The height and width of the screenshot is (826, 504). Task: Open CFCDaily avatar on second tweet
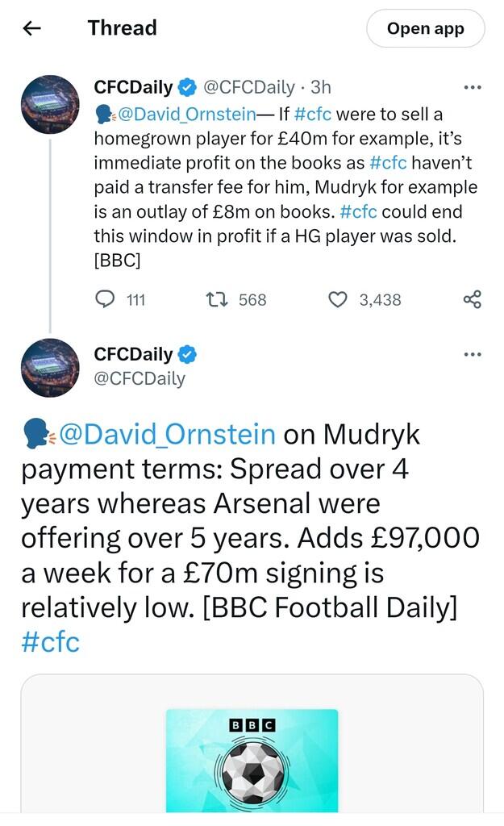[x=50, y=367]
